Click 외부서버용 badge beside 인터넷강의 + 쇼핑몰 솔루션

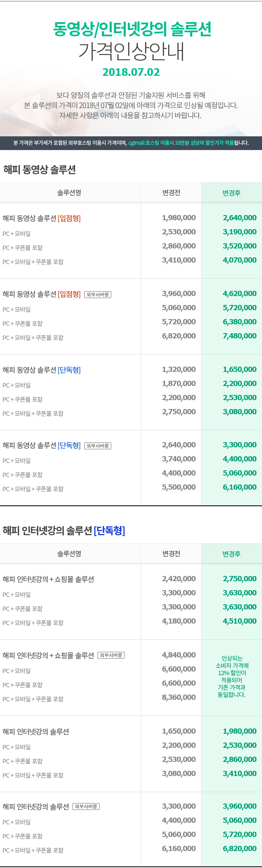pos(111,655)
